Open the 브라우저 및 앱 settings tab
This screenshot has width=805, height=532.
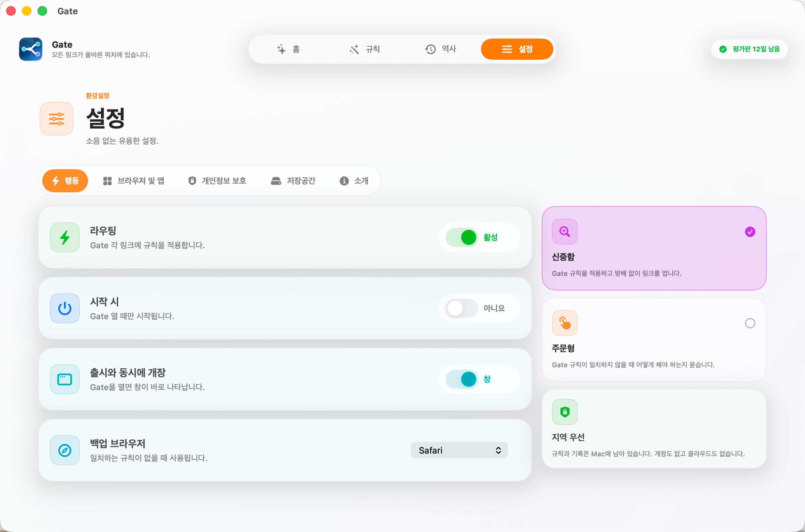(134, 181)
